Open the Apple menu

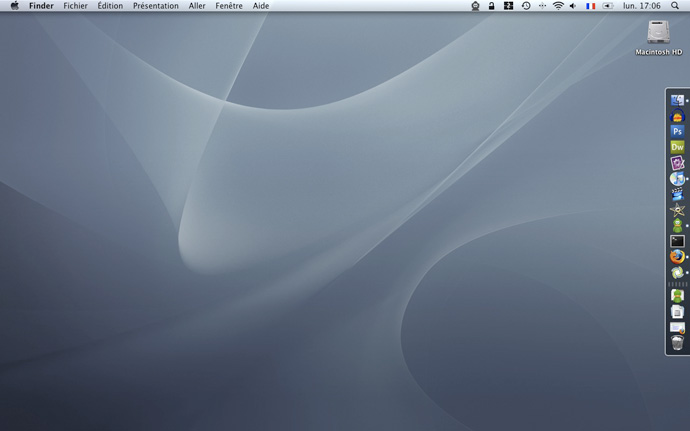(14, 6)
